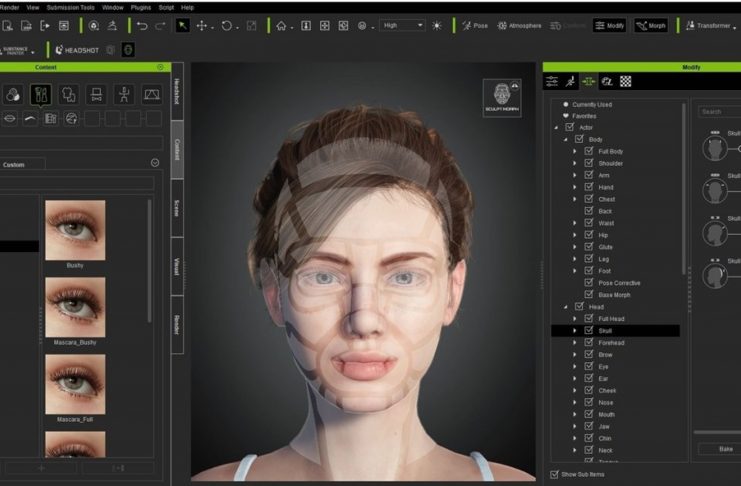Screen dimensions: 741x486
Task: Select the pose figure content category icon
Action: (x=124, y=95)
